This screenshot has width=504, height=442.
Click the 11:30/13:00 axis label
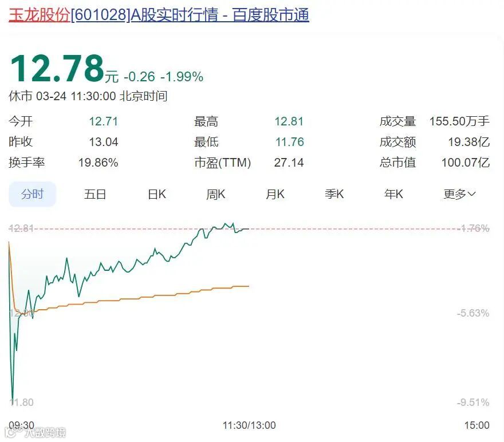click(249, 425)
